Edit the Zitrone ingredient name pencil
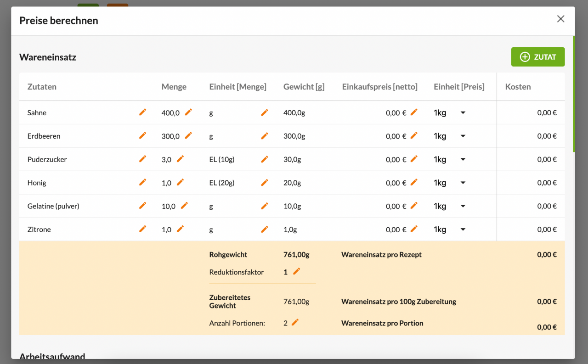The width and height of the screenshot is (588, 364). coord(142,229)
